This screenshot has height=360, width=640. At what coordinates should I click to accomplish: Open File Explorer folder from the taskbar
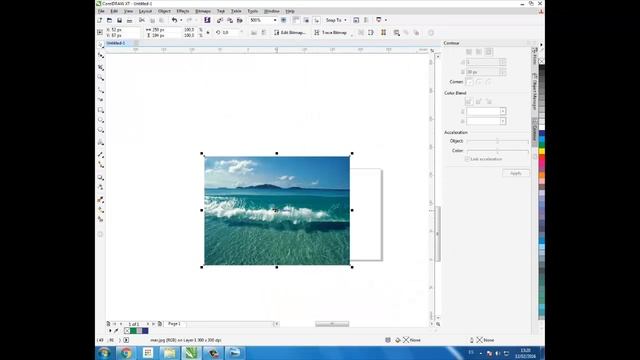[170, 353]
